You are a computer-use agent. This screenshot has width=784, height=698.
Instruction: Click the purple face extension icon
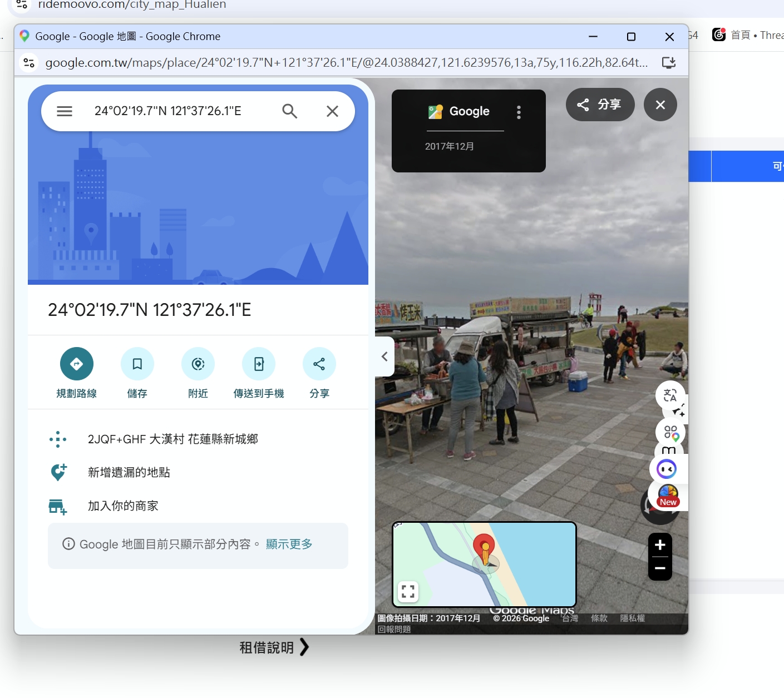667,469
